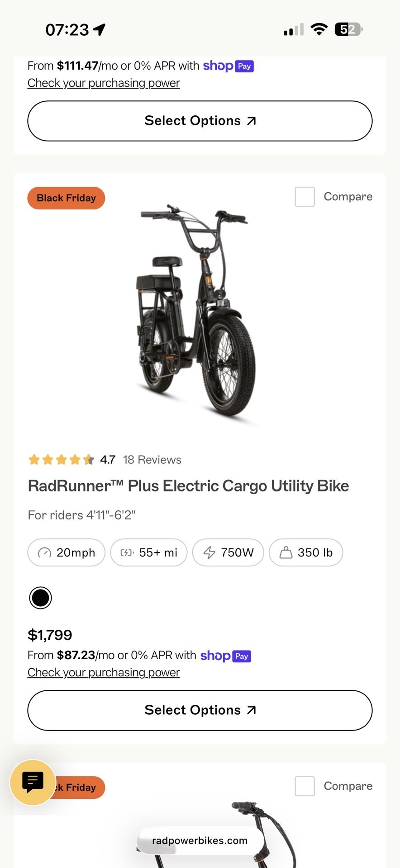
Task: Click the Black Friday badge on the listing
Action: (66, 198)
